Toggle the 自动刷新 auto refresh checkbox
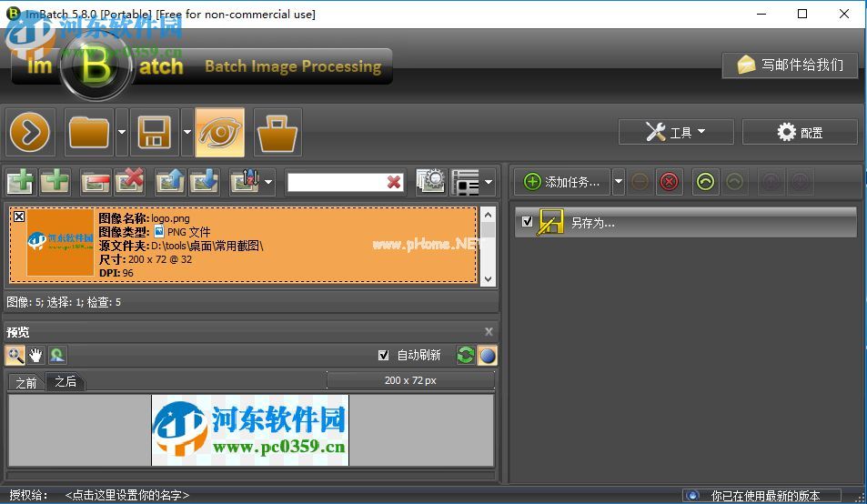 point(383,356)
